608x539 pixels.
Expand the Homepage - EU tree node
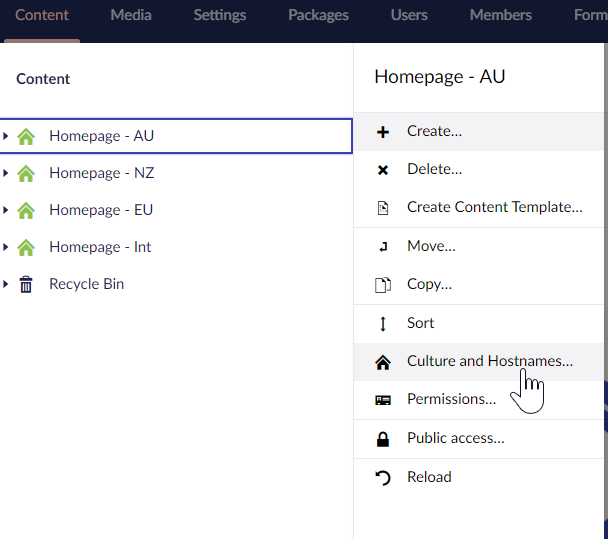(x=5, y=210)
